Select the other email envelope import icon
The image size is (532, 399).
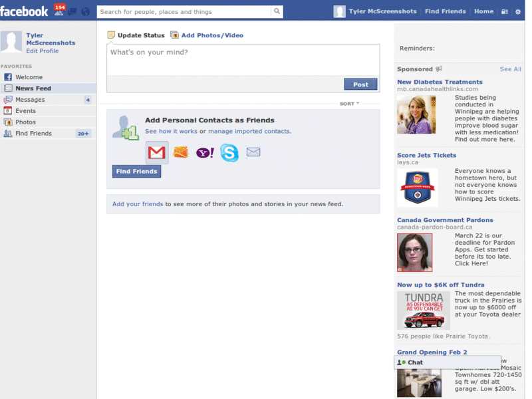click(x=253, y=152)
